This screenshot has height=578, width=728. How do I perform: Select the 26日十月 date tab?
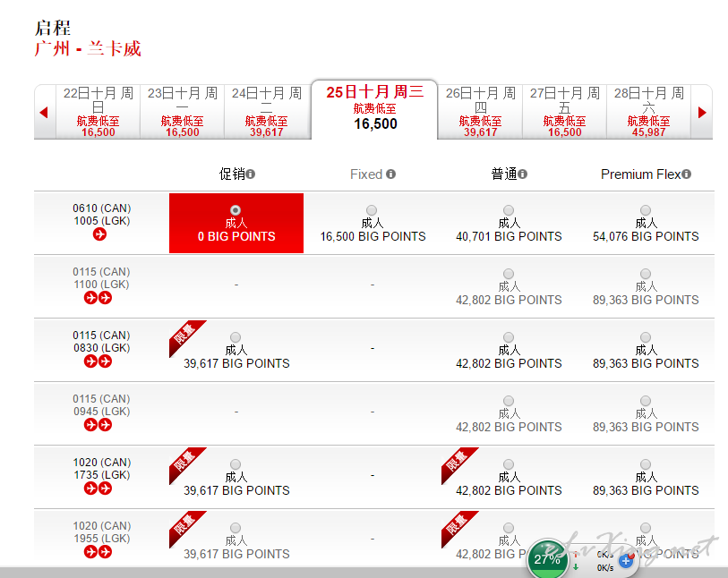481,112
